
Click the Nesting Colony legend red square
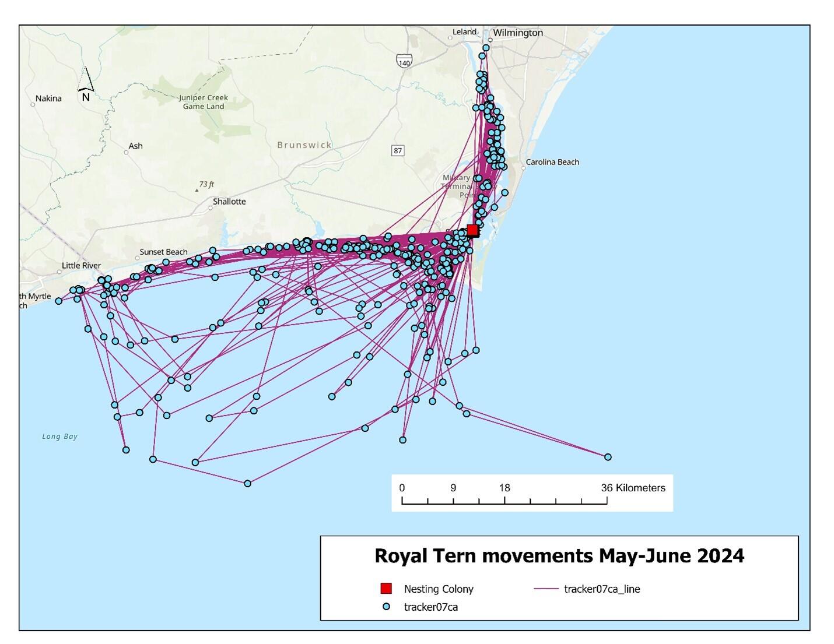pos(386,588)
